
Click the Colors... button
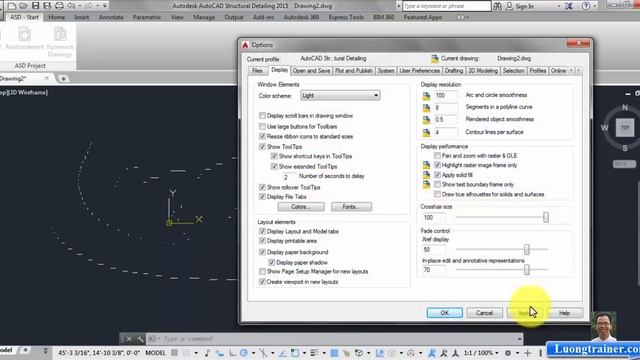coord(301,207)
